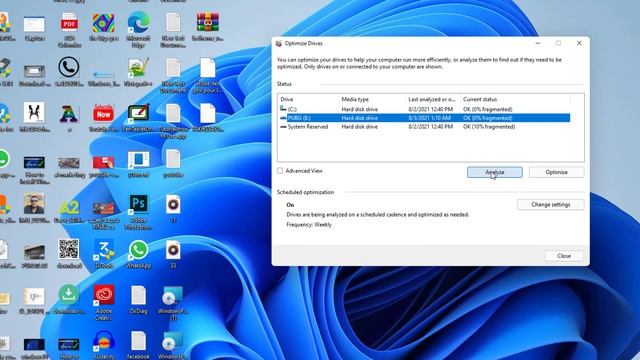
Task: Click the Last analyzed column header
Action: [433, 99]
